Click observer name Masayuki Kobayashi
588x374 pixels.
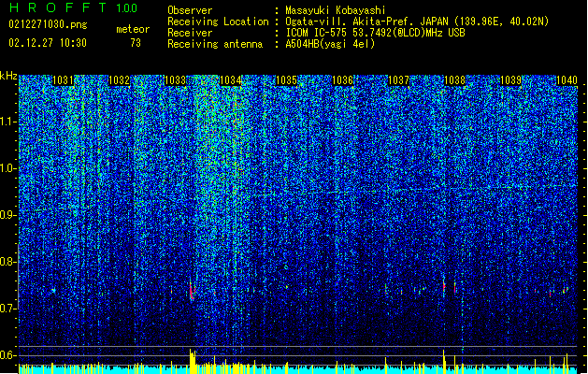(336, 10)
